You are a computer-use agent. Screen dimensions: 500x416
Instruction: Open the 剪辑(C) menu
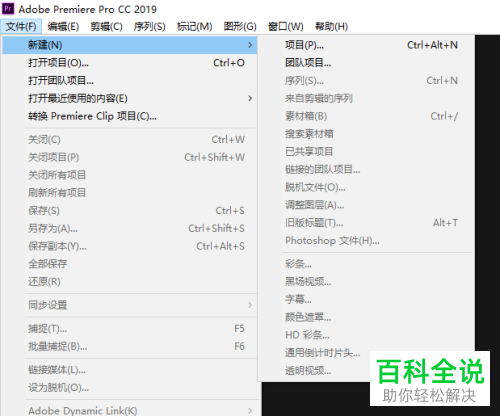106,26
